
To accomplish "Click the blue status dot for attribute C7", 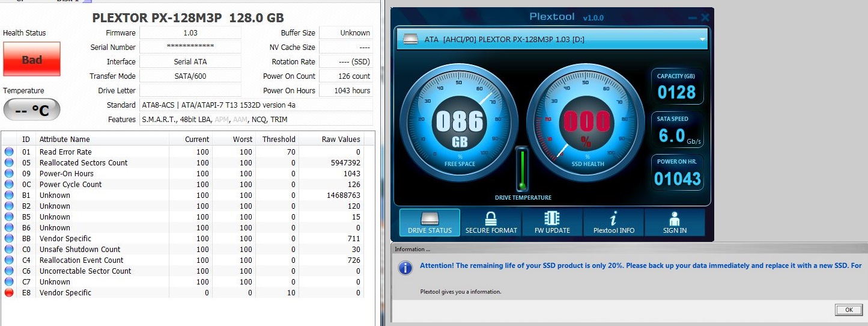I will (x=9, y=282).
